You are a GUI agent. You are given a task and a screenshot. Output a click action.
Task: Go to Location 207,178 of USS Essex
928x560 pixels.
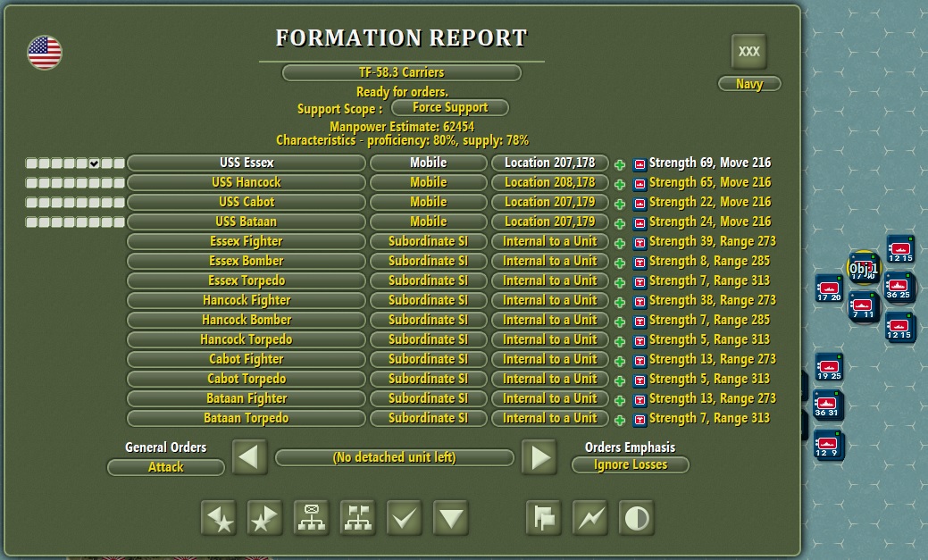pos(550,163)
